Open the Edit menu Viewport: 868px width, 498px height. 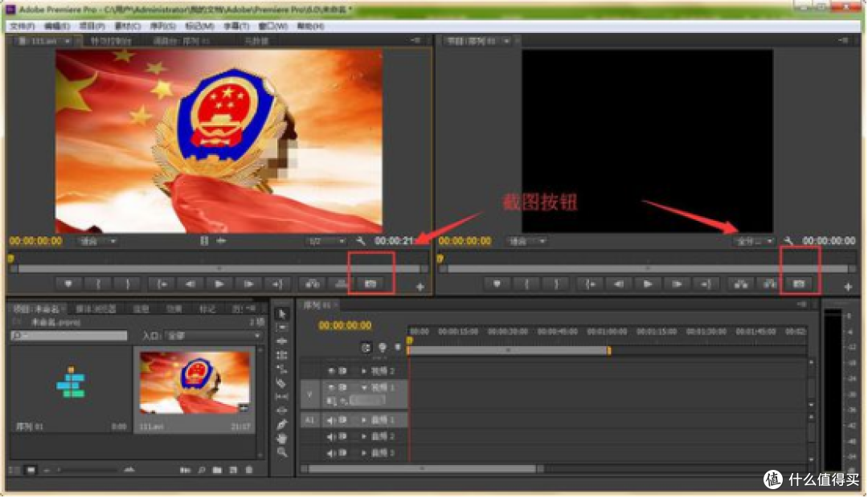pos(57,26)
